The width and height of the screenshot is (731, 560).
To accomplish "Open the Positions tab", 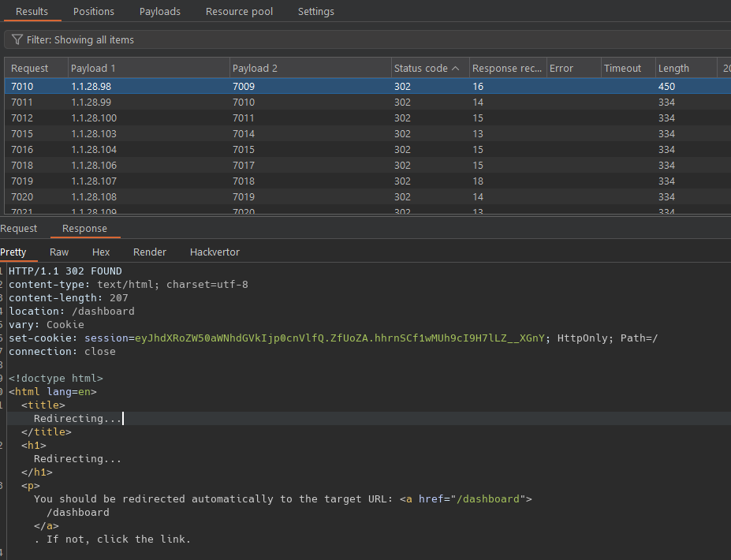I will pos(94,11).
